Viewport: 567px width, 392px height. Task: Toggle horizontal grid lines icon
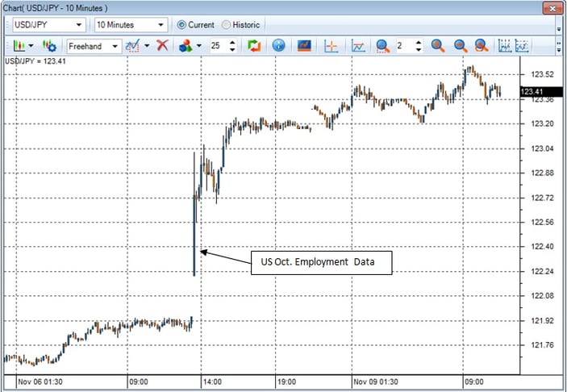pyautogui.click(x=522, y=46)
